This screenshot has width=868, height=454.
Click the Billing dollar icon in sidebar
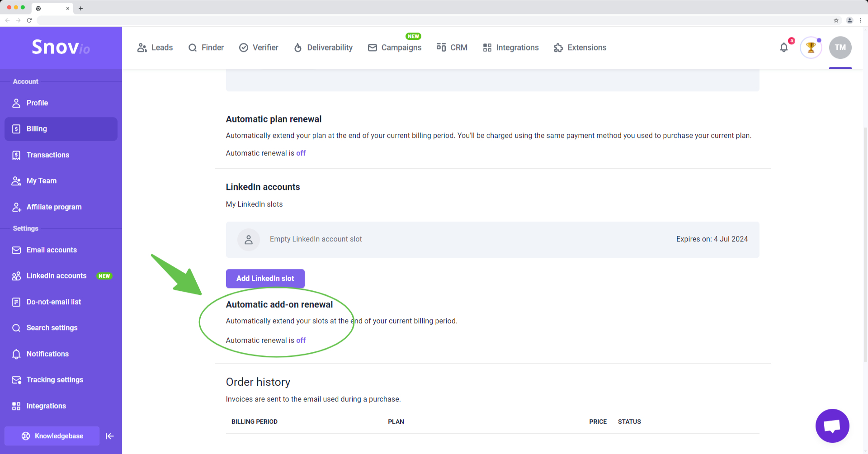tap(16, 129)
